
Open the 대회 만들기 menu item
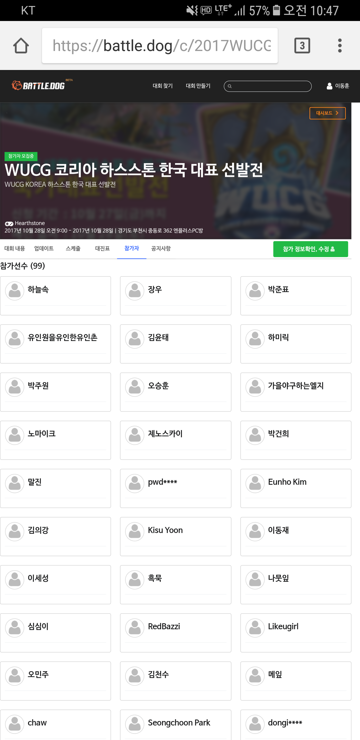pos(198,86)
